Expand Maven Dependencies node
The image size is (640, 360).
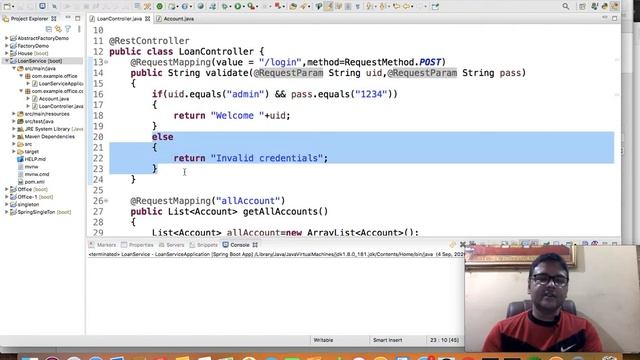pos(14,136)
